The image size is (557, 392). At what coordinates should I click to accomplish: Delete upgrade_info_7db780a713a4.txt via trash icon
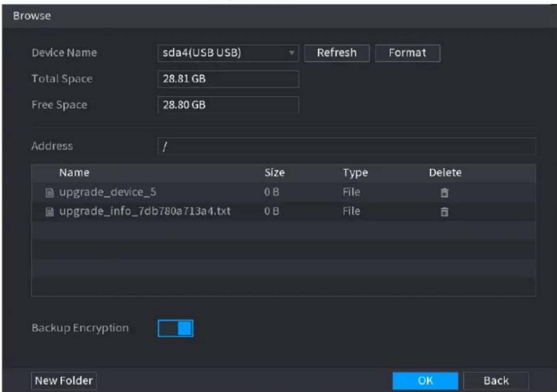tap(444, 212)
